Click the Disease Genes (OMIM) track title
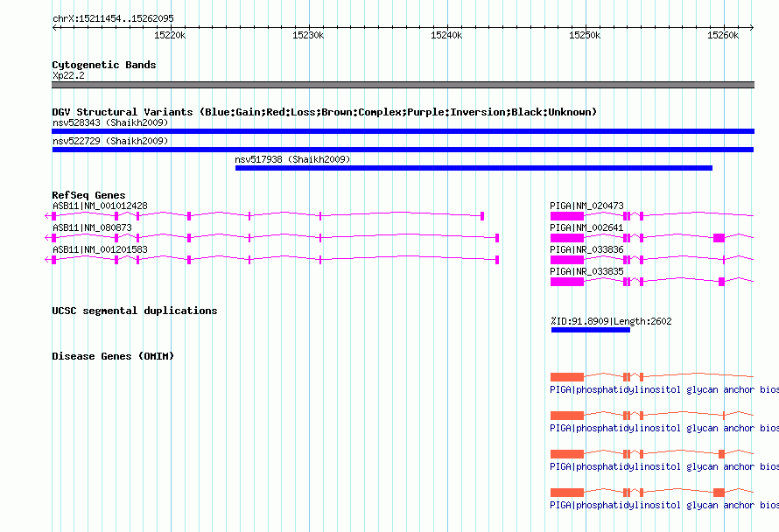The width and height of the screenshot is (779, 532). pyautogui.click(x=113, y=356)
